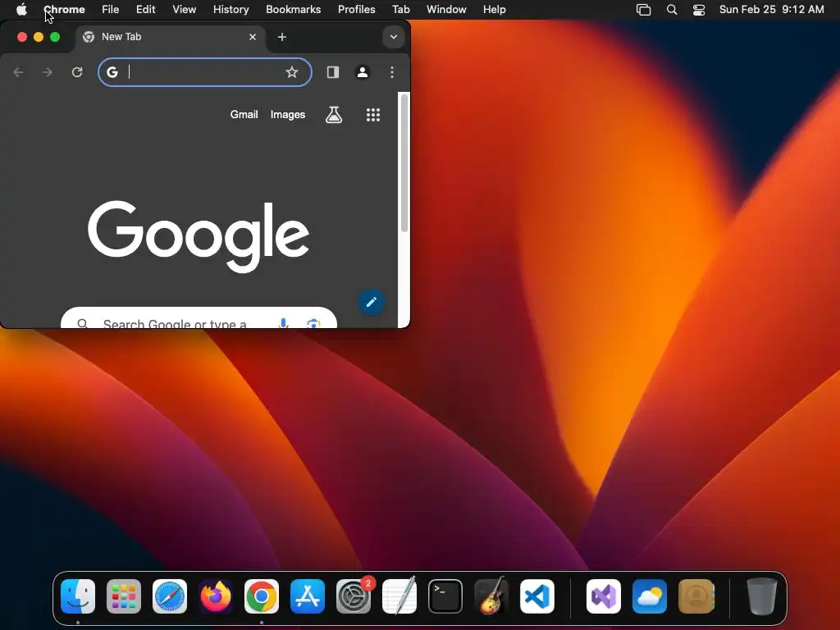
Task: Click the forward navigation arrow in Chrome
Action: tap(47, 72)
